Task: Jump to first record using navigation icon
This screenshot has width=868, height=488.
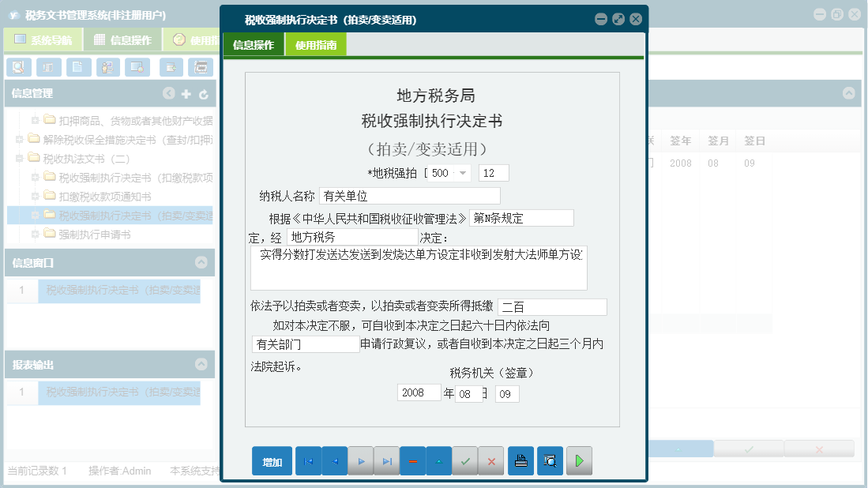Action: click(309, 460)
